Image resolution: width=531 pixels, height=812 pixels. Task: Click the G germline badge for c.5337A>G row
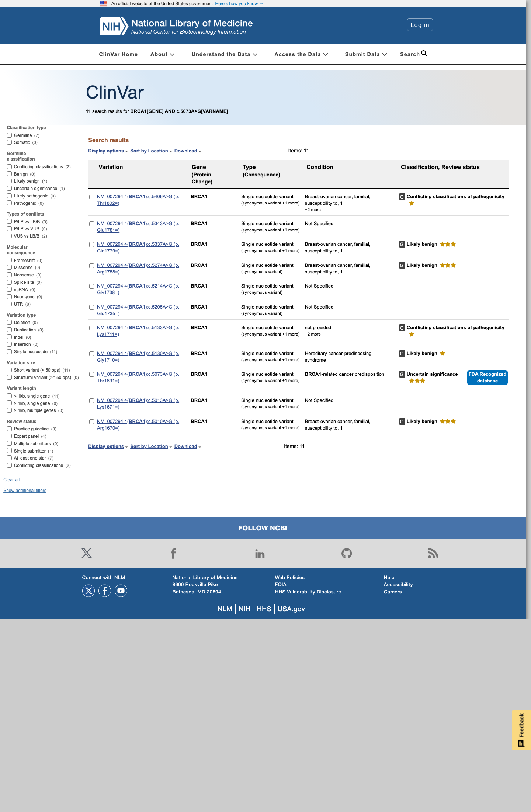tap(402, 244)
